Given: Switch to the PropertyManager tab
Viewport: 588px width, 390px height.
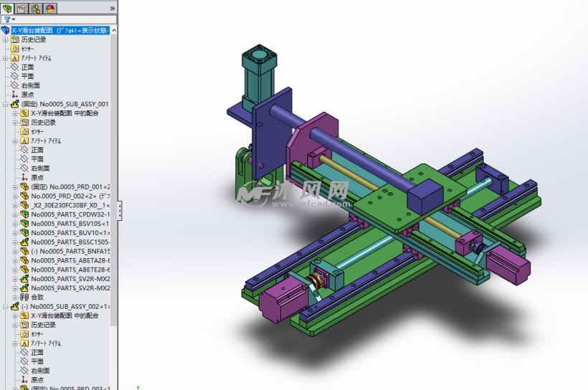Looking at the screenshot, I should pyautogui.click(x=22, y=8).
